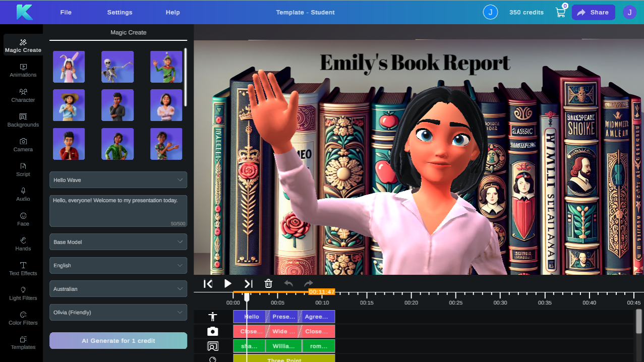Select the Character tool in the sidebar

pyautogui.click(x=23, y=96)
